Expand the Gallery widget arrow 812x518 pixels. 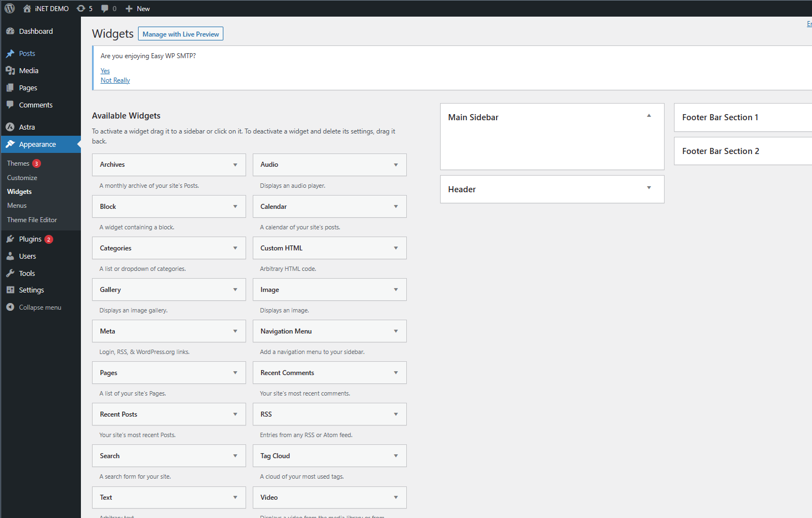tap(235, 290)
